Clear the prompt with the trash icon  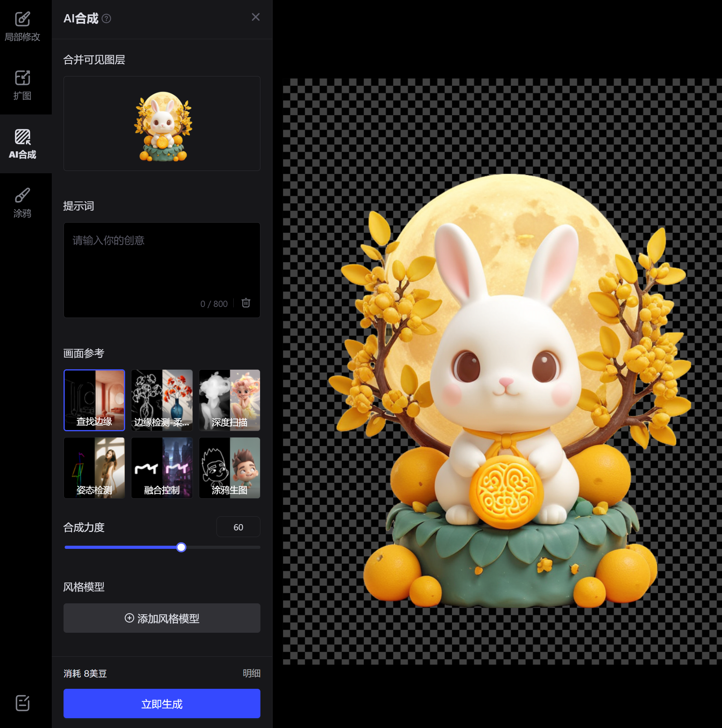(x=246, y=303)
